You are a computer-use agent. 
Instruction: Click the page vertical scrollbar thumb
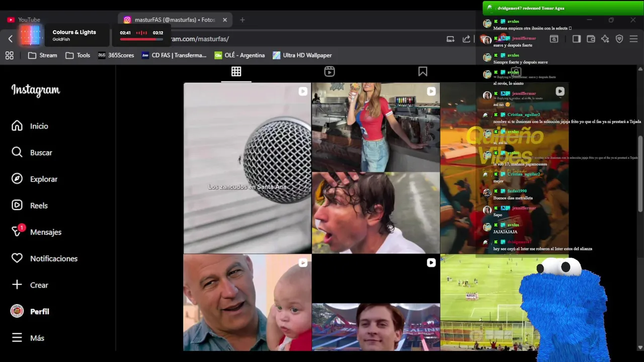640,173
